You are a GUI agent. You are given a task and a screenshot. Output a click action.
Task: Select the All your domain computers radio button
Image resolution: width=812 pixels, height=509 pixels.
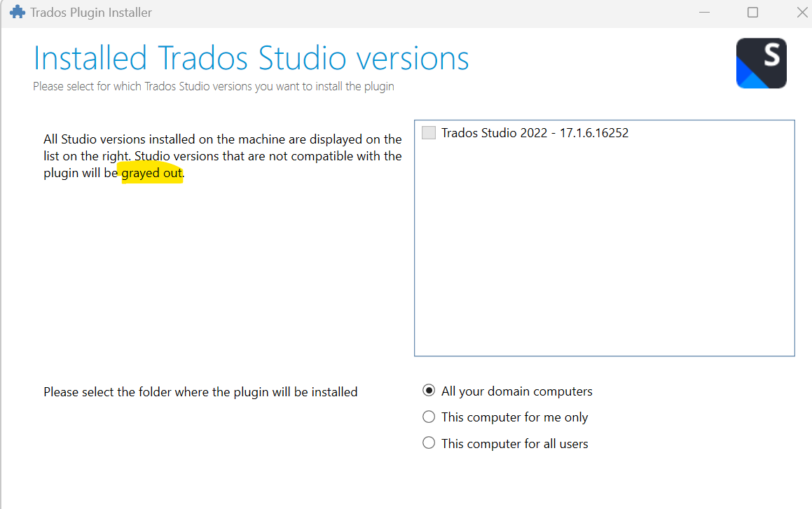coord(429,391)
